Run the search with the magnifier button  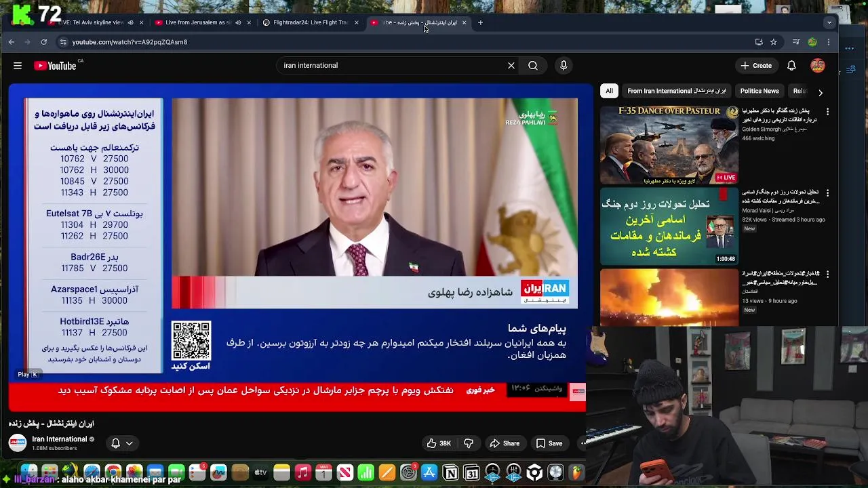coord(533,66)
